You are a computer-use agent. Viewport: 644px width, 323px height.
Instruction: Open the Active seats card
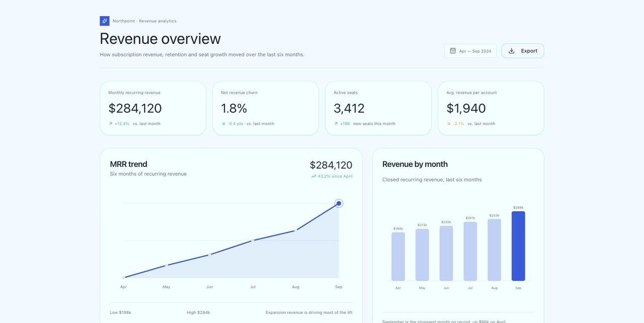(378, 108)
